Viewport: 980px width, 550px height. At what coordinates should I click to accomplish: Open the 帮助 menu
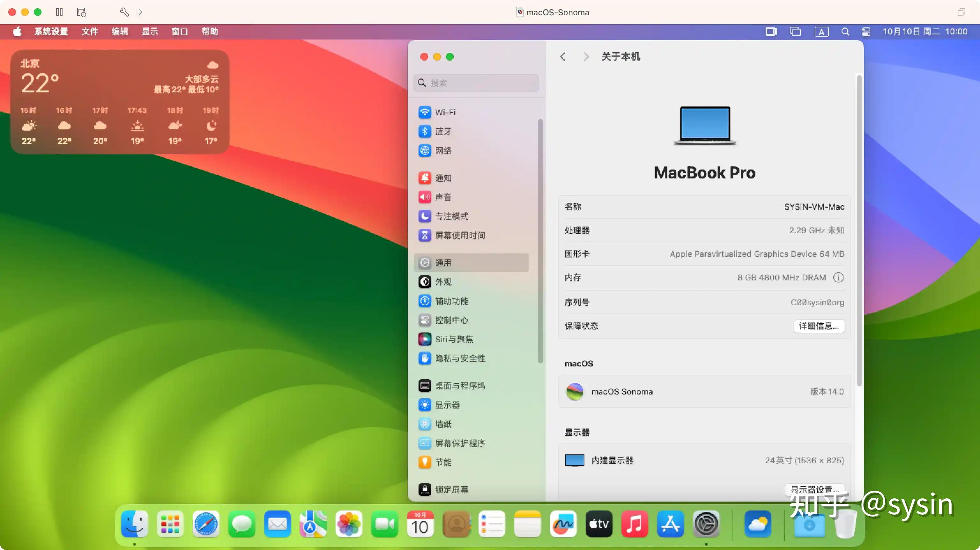tap(209, 32)
